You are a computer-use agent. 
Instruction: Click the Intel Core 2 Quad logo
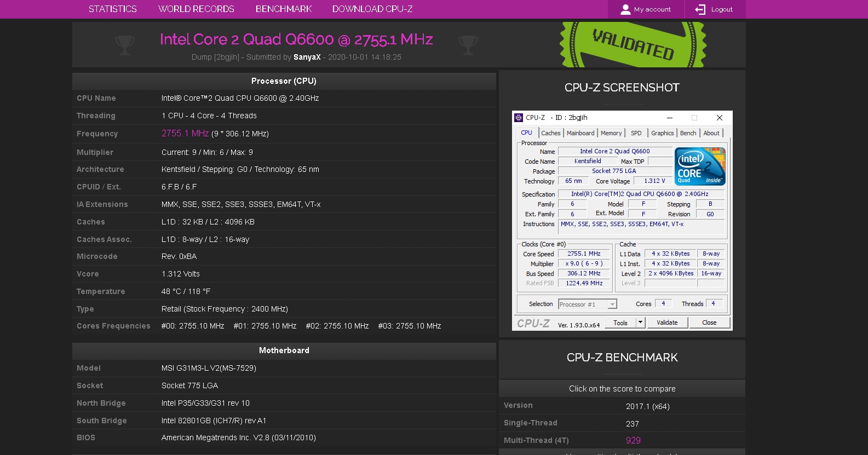click(x=700, y=166)
